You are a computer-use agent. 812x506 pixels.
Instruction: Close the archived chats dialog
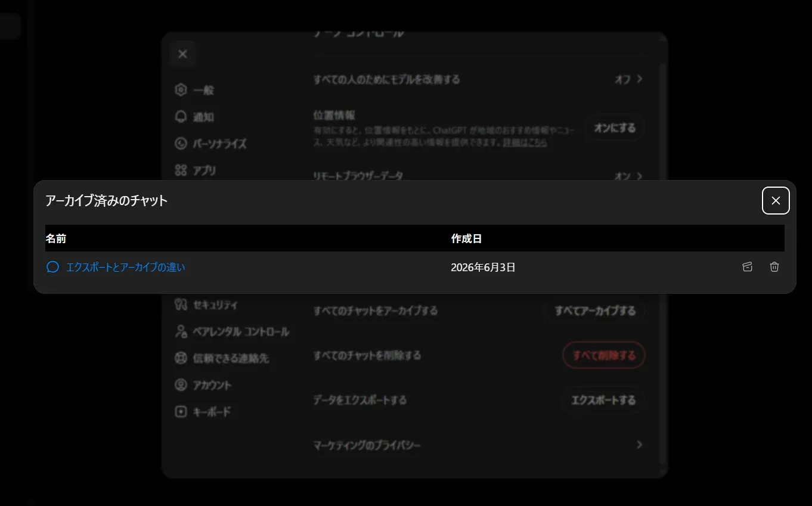point(776,200)
